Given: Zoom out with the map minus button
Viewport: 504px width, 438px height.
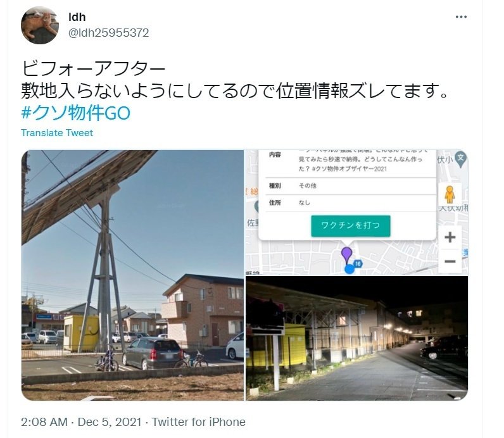Looking at the screenshot, I should click(x=450, y=261).
